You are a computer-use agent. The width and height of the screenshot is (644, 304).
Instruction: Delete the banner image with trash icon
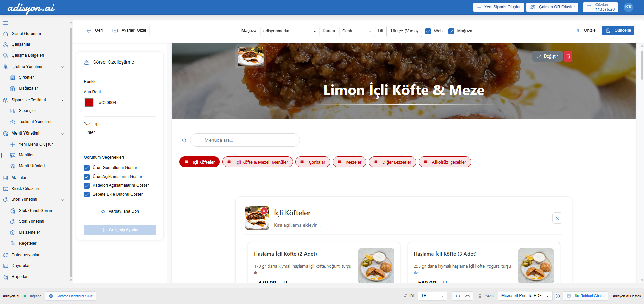568,56
